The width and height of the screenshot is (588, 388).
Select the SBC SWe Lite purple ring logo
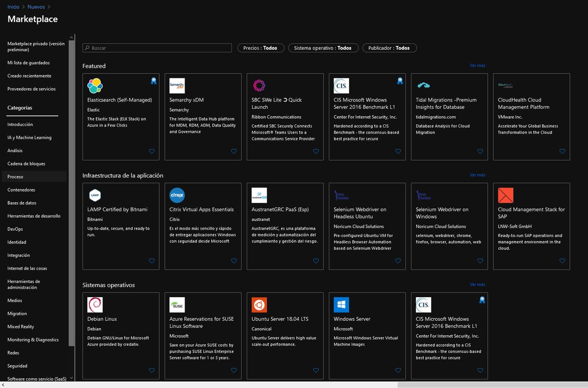tap(259, 85)
